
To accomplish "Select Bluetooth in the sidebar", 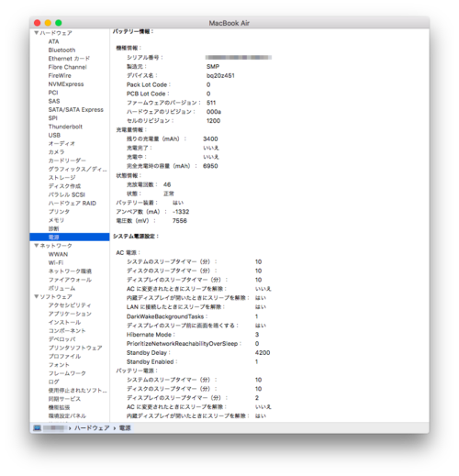I will click(x=62, y=50).
